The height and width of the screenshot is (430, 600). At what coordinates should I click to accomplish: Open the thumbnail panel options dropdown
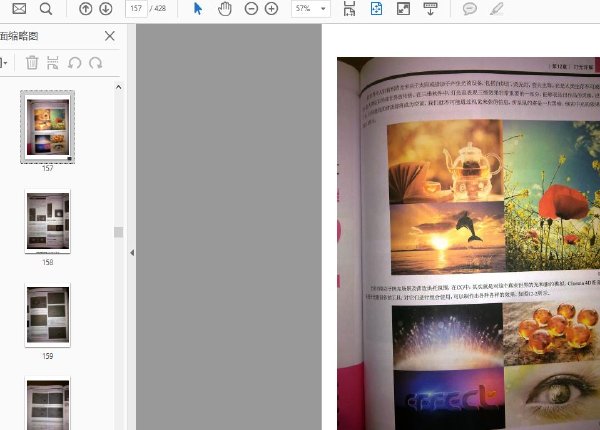point(3,63)
